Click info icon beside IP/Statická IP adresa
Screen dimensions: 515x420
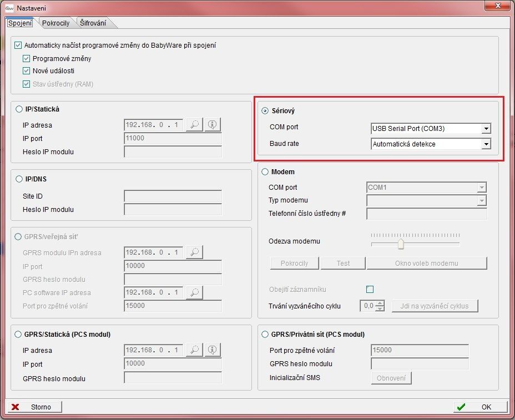tap(212, 125)
